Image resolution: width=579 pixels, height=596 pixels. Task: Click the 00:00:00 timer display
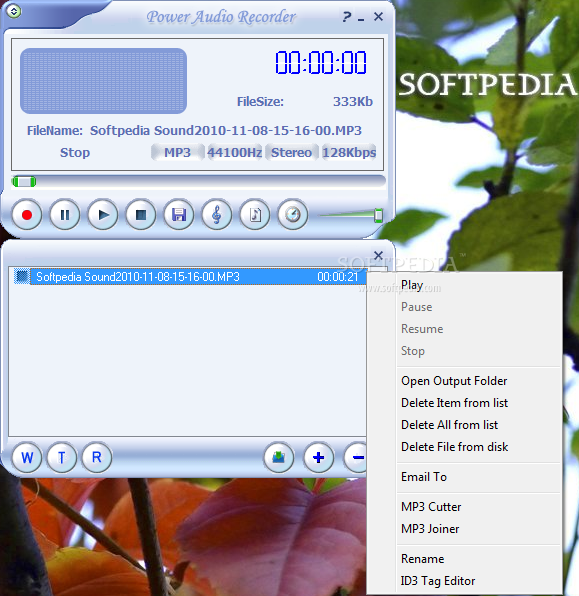pos(321,63)
